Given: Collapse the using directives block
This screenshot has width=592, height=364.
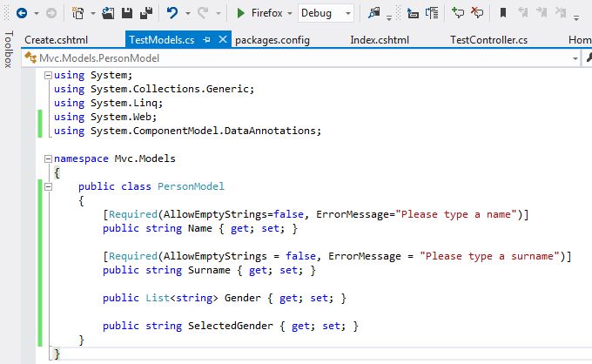Looking at the screenshot, I should tap(46, 76).
